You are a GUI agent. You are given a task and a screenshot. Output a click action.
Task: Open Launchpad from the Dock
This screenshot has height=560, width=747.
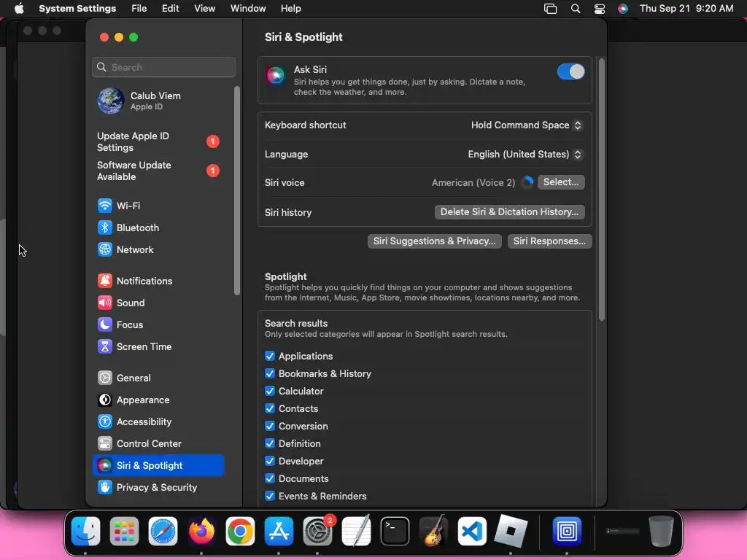coord(124,531)
